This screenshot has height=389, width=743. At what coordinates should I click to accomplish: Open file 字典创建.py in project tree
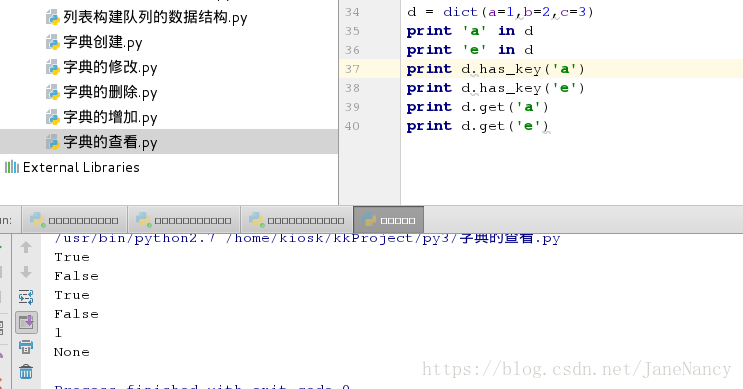[103, 43]
